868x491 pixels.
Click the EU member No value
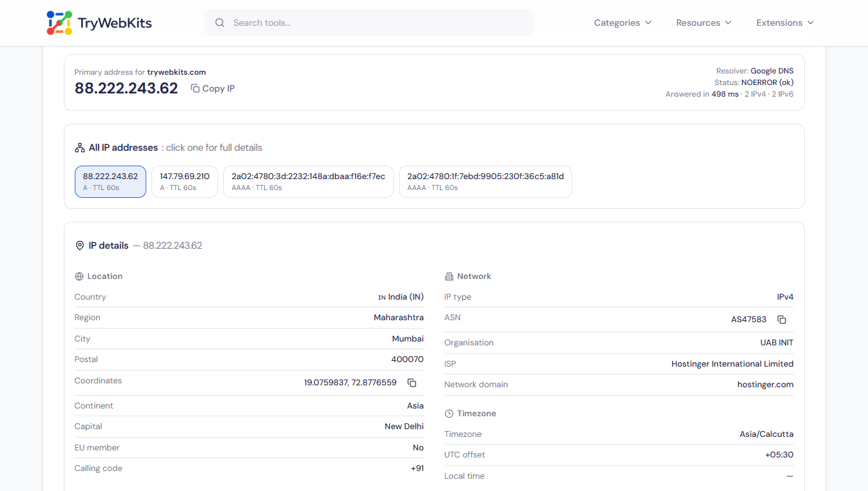(418, 448)
